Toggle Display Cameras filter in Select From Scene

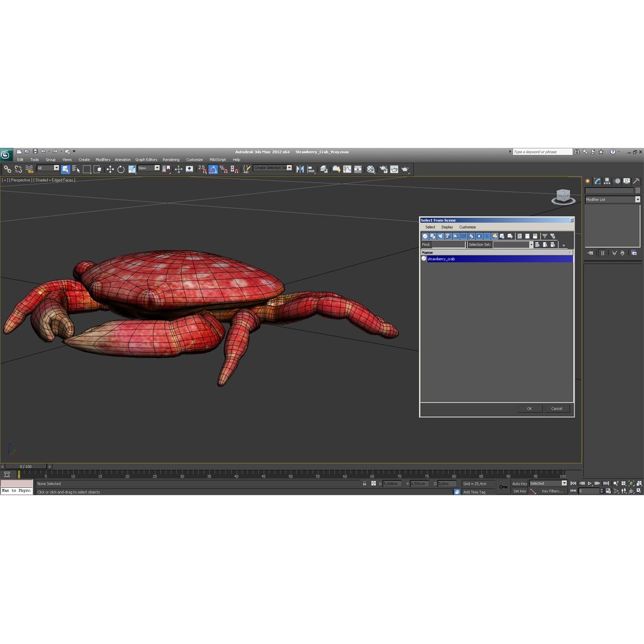coord(448,236)
